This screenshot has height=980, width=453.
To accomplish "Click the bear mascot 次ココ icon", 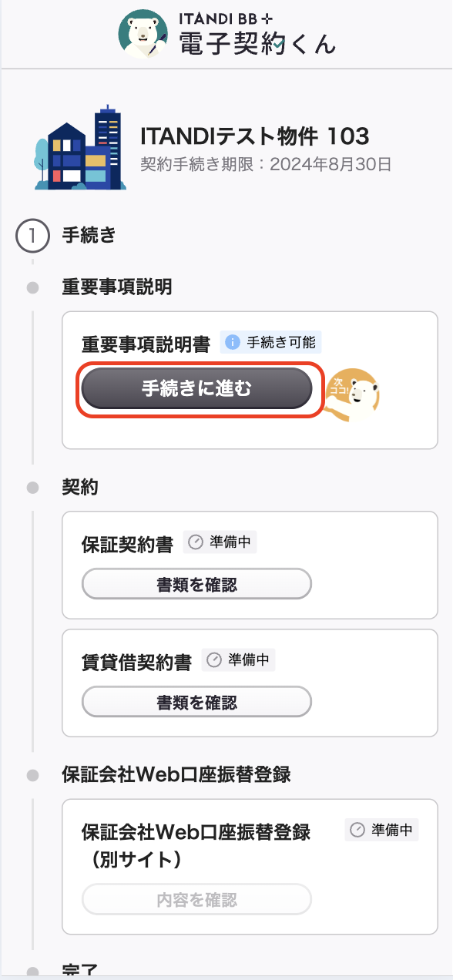I will coord(353,394).
